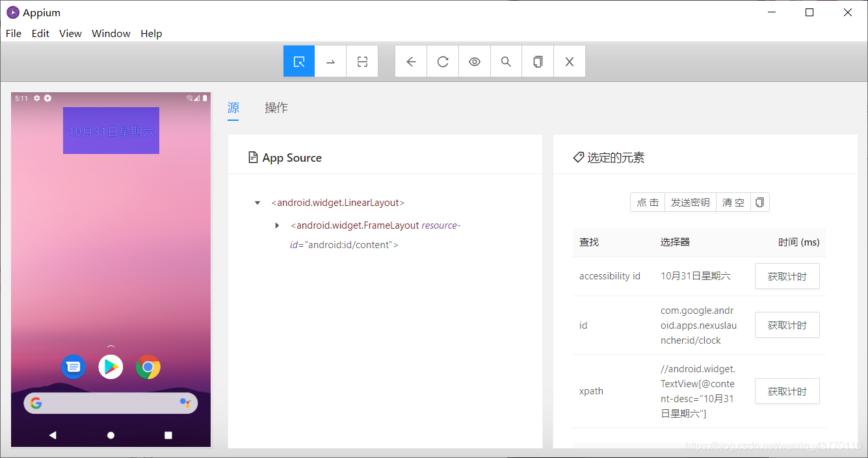Click the 时间 (ms) column header
This screenshot has width=868, height=458.
click(798, 242)
